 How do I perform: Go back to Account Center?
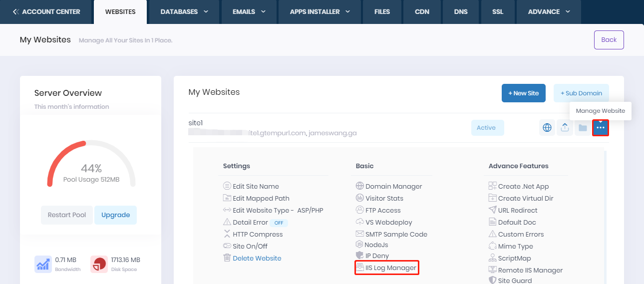click(x=46, y=11)
